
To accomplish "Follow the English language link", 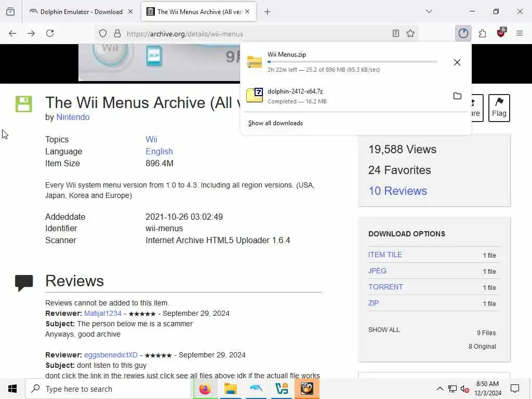I will (x=159, y=151).
